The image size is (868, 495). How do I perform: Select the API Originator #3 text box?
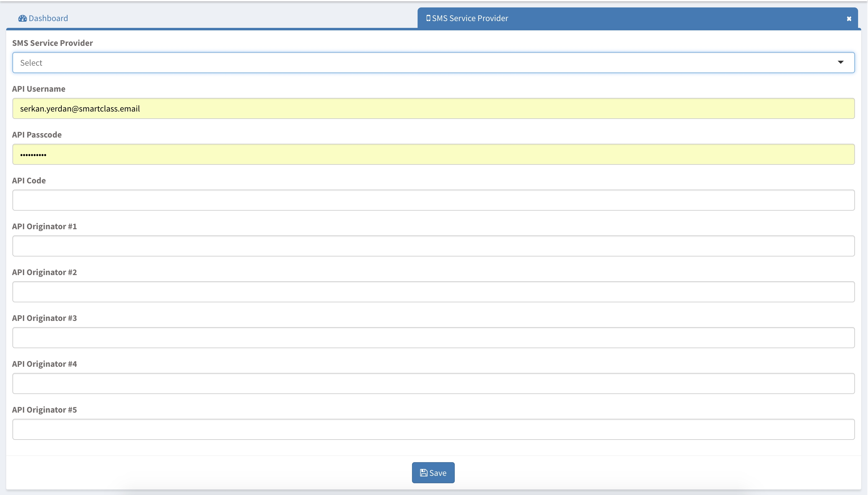point(433,338)
